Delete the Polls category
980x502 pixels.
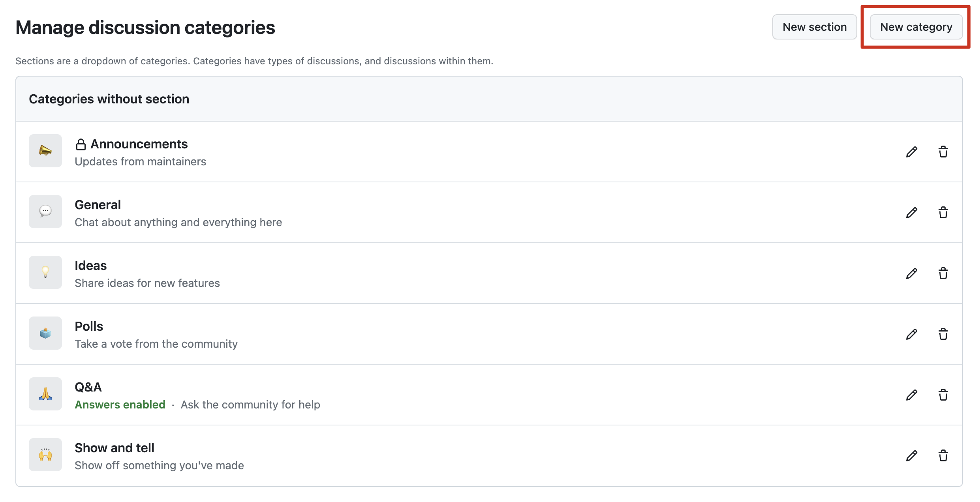(x=943, y=334)
